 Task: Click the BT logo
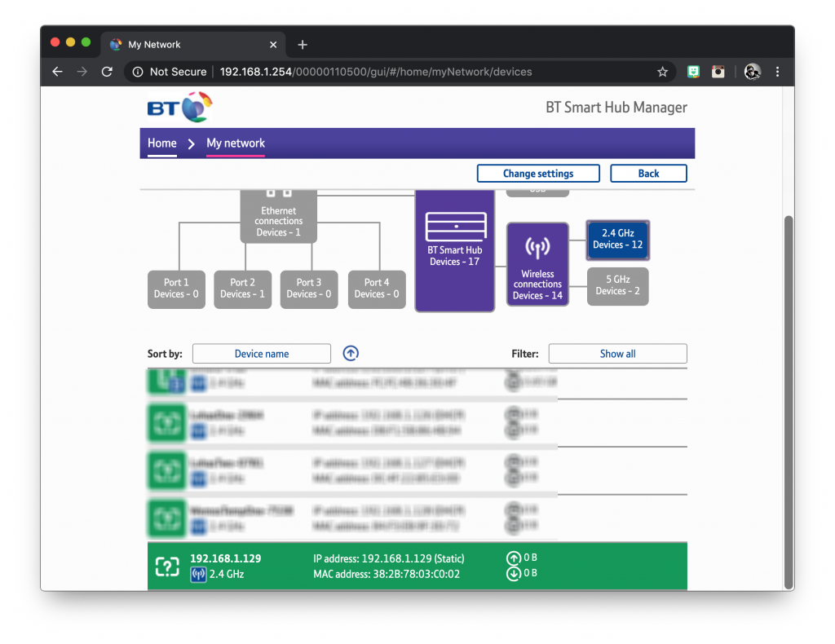pyautogui.click(x=179, y=108)
